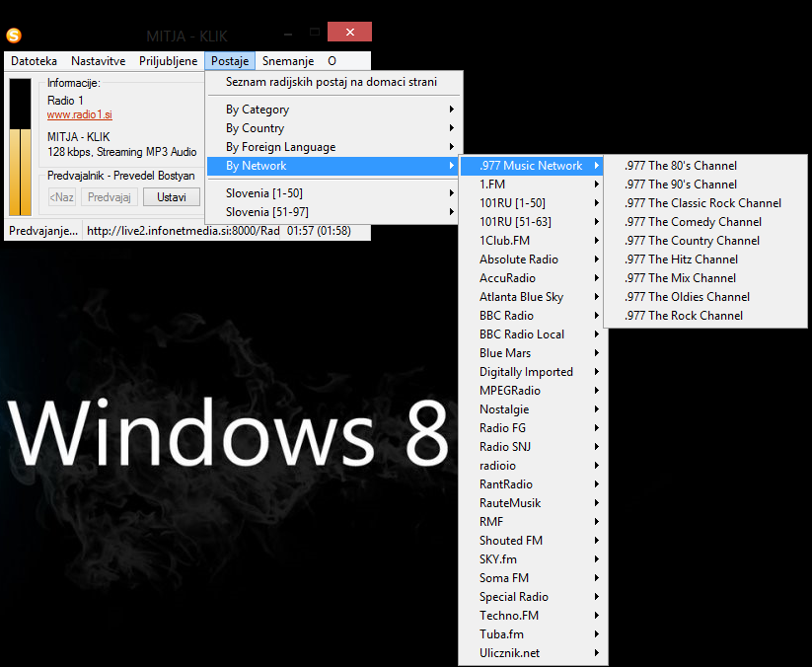Expand the radioio submenu
This screenshot has height=667, width=812.
533,466
